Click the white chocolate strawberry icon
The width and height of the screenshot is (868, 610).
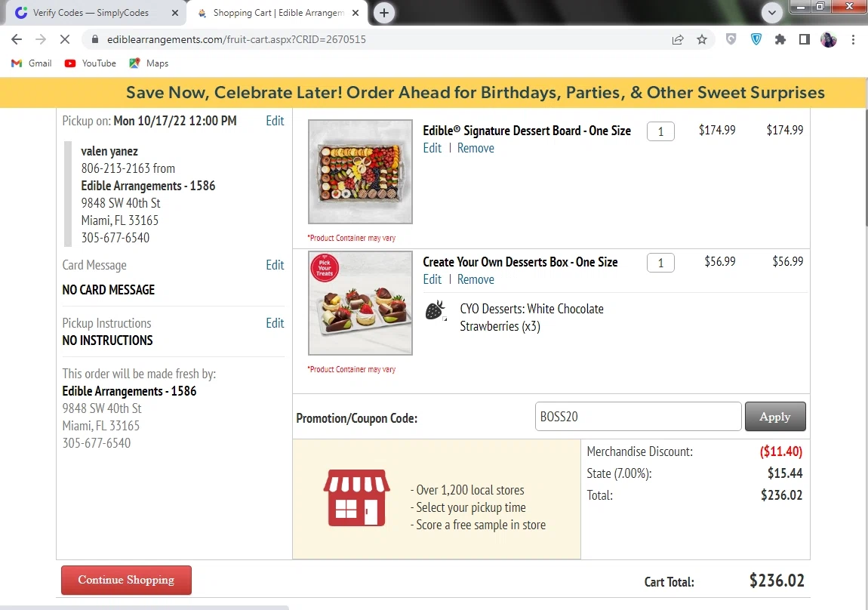[436, 310]
